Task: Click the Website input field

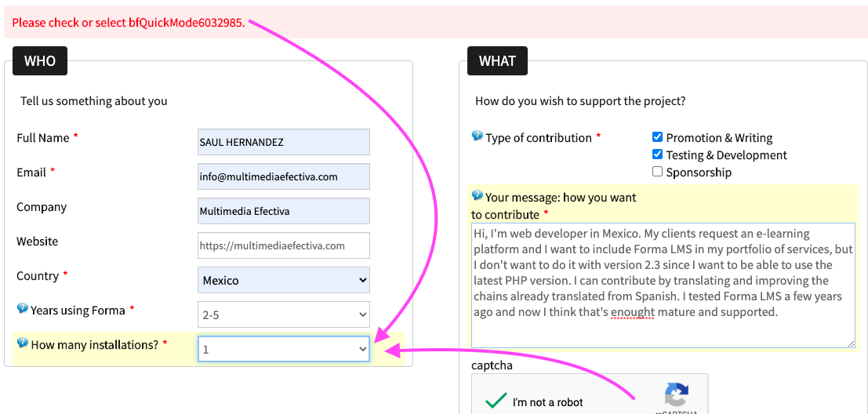Action: [x=283, y=245]
